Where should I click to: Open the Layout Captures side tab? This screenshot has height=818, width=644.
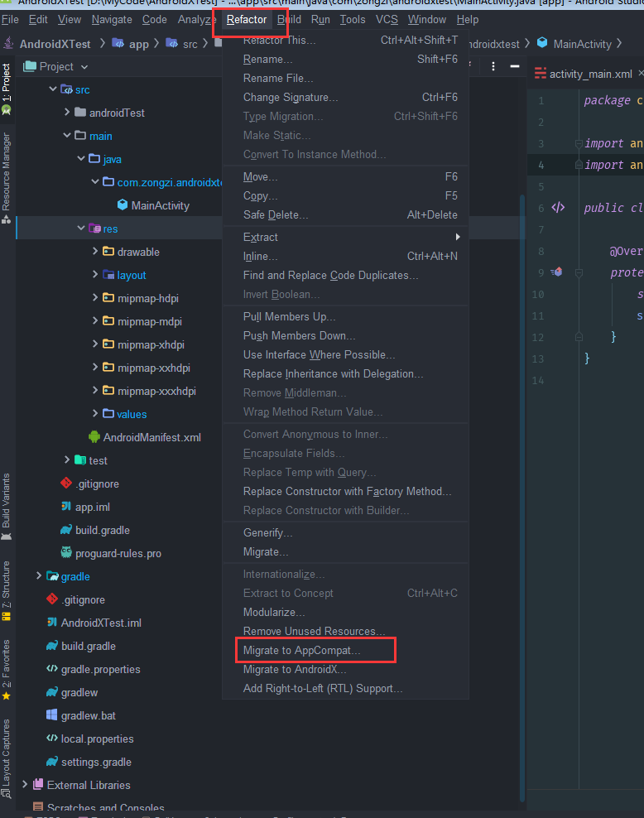(7, 758)
